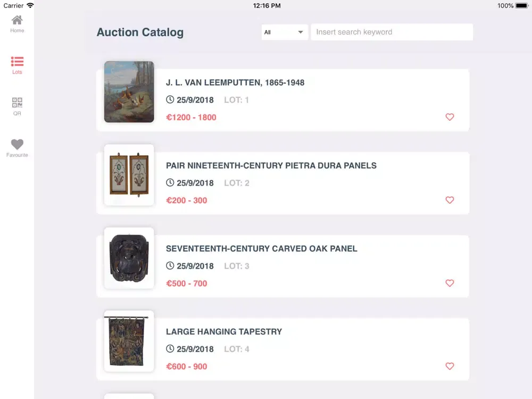Open the Van Leemputten painting thumbnail
Viewport: 532px width, 399px height.
(129, 92)
